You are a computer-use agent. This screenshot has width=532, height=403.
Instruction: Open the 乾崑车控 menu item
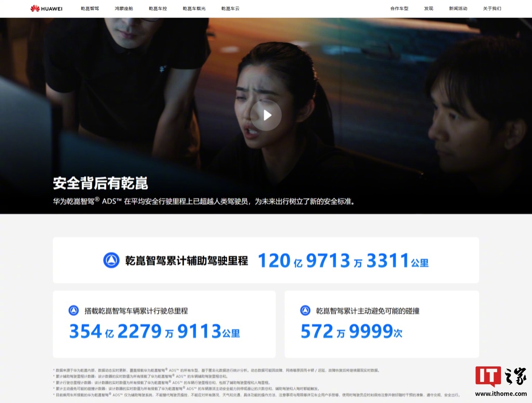(158, 8)
